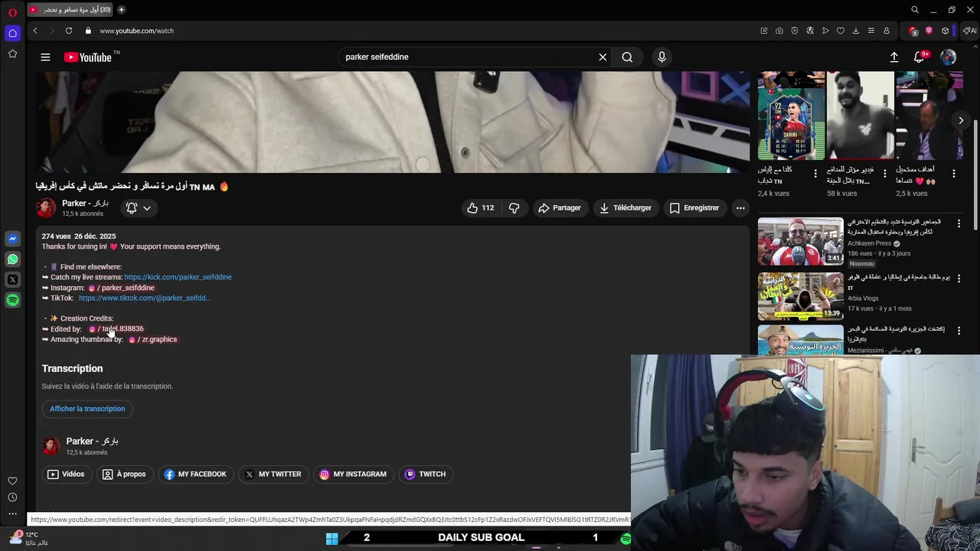Open Instagram parker_seifddine link

pos(122,288)
